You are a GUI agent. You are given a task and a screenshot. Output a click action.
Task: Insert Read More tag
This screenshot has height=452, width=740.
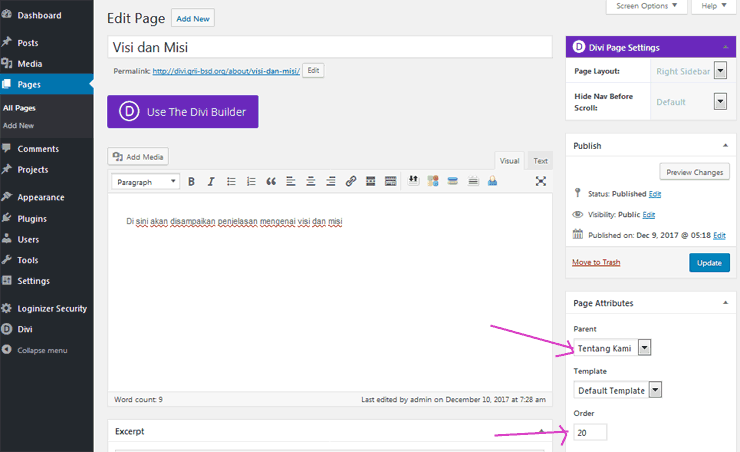[370, 182]
